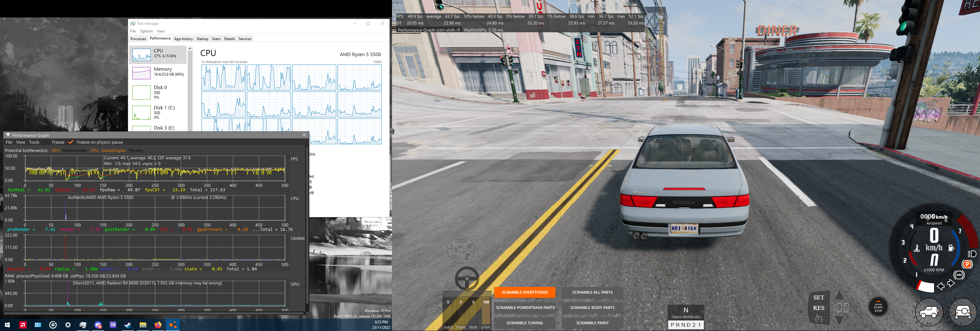Open Steam from the taskbar

coord(128,325)
